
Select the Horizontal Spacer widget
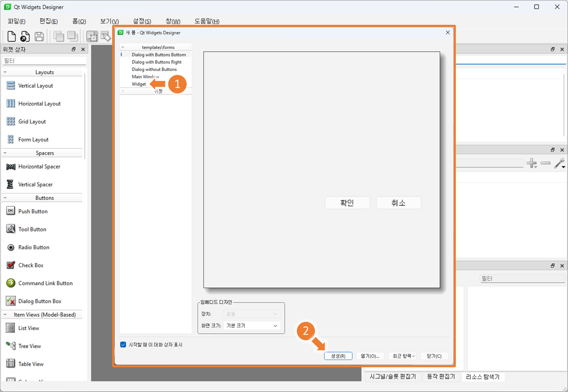pos(39,166)
